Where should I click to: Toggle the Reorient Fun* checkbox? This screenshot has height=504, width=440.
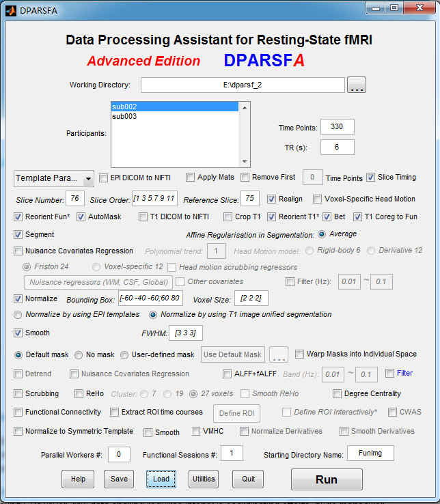18,216
